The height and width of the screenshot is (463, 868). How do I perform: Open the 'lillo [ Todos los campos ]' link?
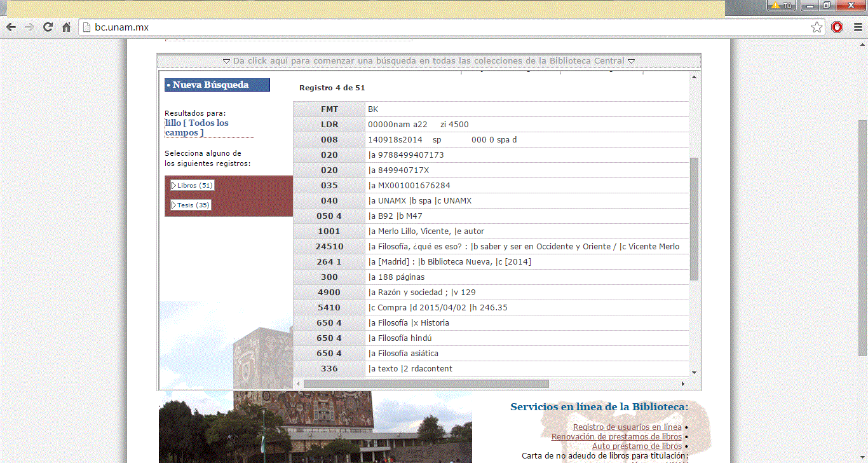196,128
